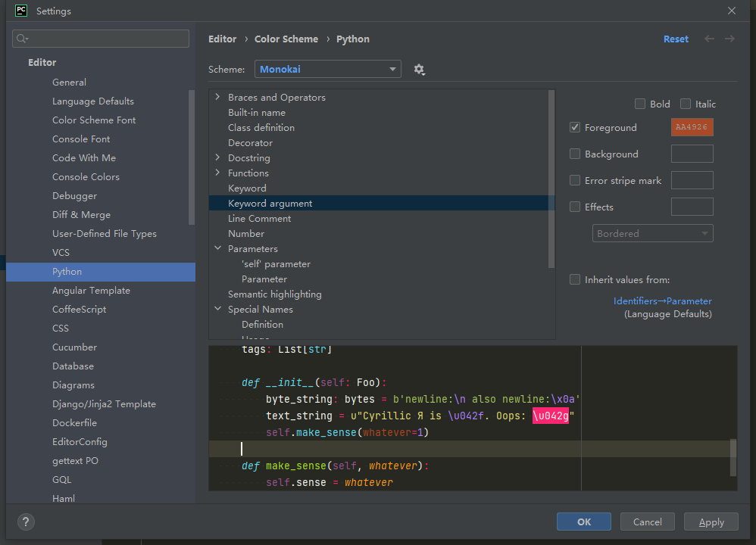Screen dimensions: 756x545
Task: Click the Error stripe mark color swatch
Action: pyautogui.click(x=692, y=180)
